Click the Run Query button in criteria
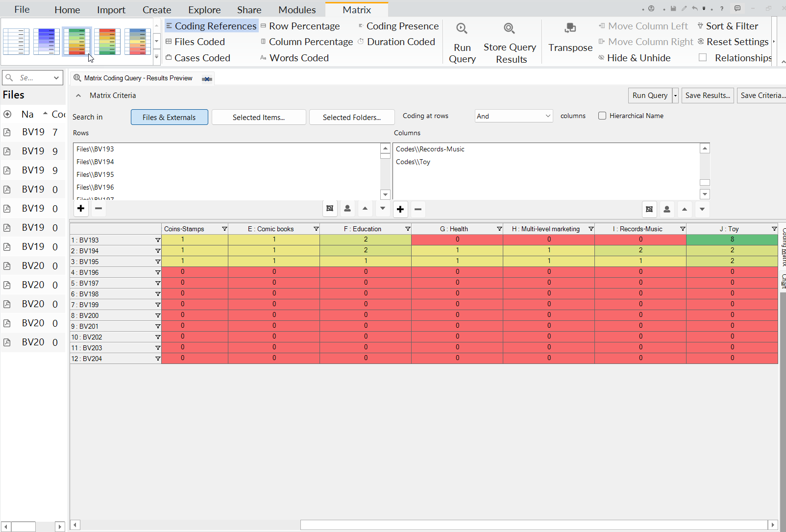The height and width of the screenshot is (532, 786). pyautogui.click(x=650, y=96)
